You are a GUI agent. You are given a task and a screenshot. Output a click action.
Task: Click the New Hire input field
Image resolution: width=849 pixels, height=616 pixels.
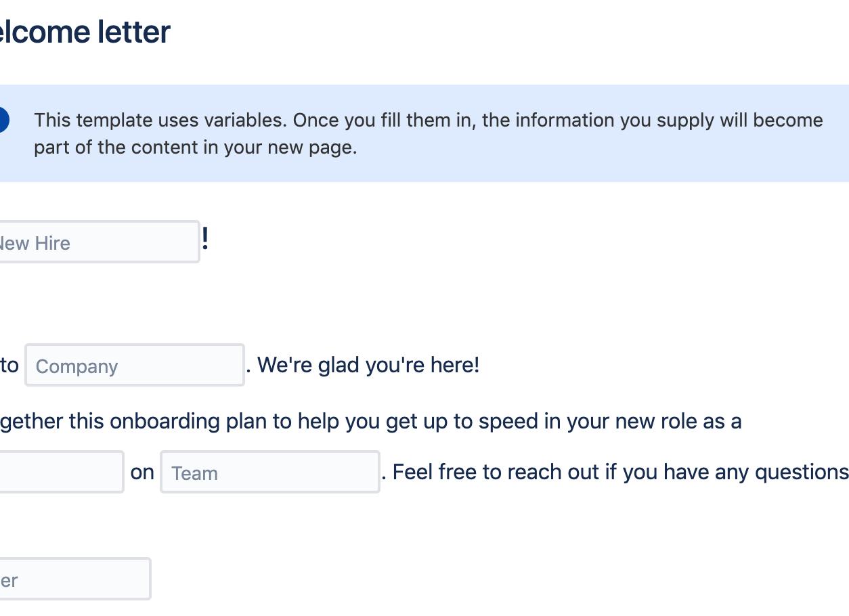95,242
